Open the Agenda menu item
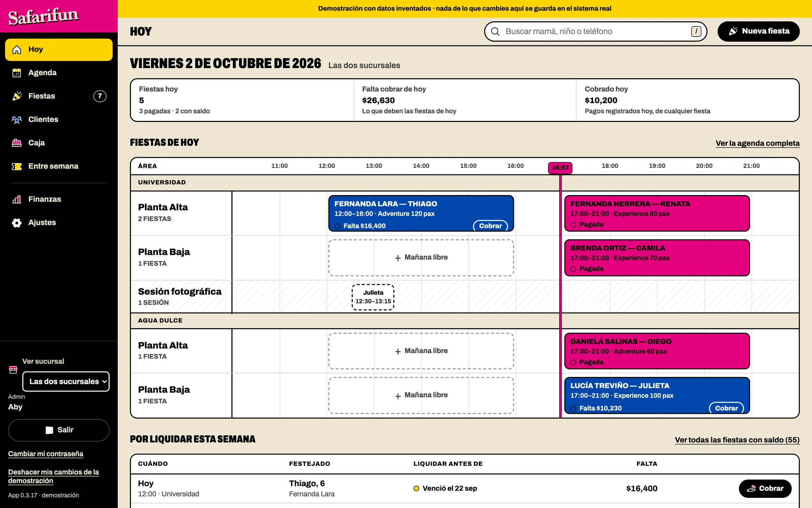Screen dimensions: 812x508 (x=59, y=73)
